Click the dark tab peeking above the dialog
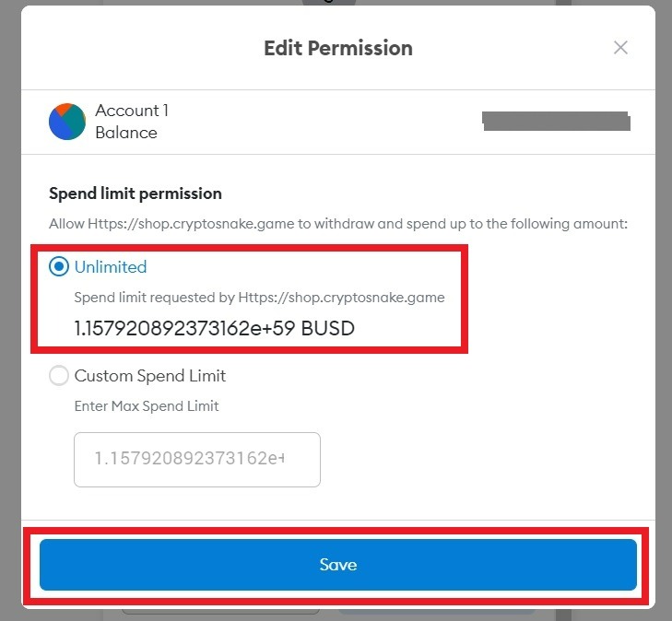The height and width of the screenshot is (621, 672). pyautogui.click(x=328, y=3)
